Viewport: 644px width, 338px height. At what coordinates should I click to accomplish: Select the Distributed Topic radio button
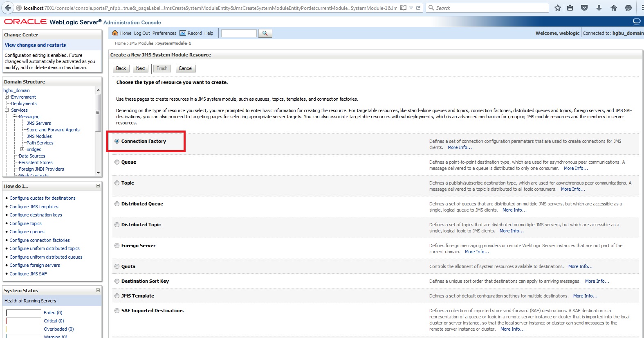click(117, 225)
